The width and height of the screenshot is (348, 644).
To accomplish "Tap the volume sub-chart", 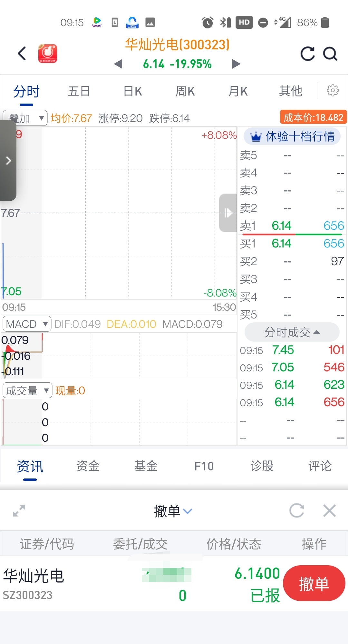I will click(119, 422).
